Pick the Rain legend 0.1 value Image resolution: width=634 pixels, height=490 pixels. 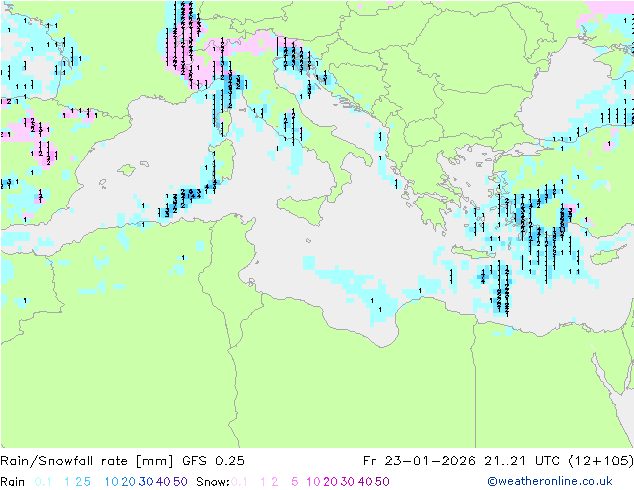coord(43,482)
